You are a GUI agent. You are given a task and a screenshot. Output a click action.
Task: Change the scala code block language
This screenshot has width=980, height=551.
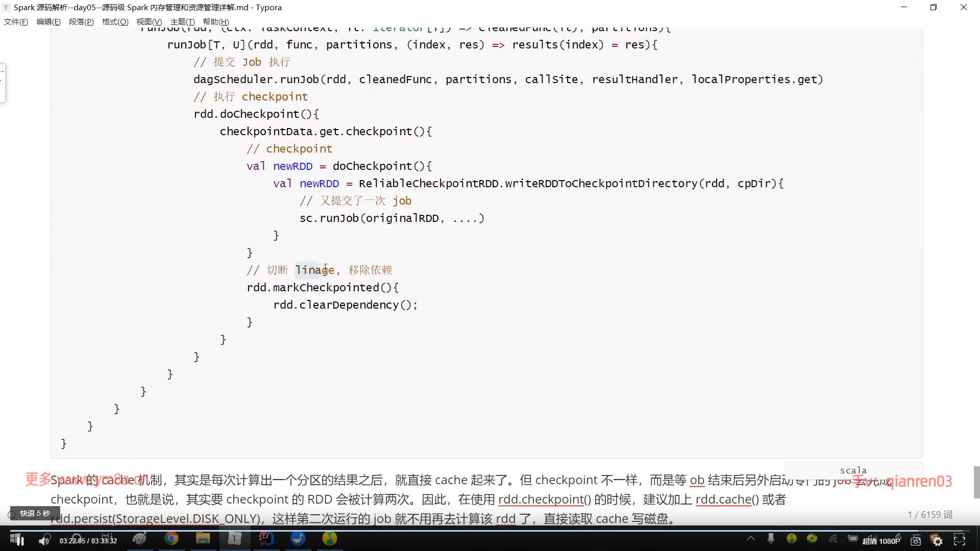click(853, 470)
